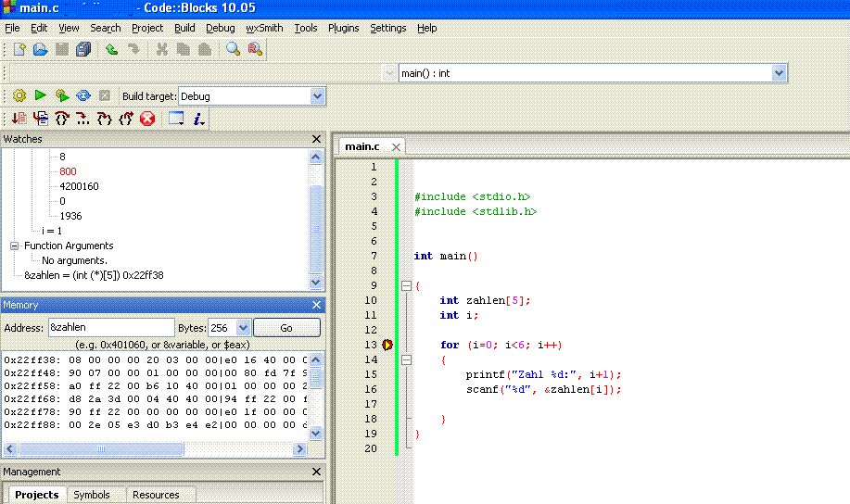Switch to the Symbols tab

tap(92, 495)
